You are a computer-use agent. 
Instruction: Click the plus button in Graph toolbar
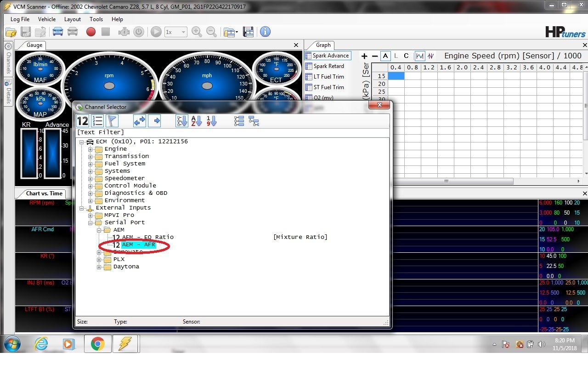click(365, 56)
